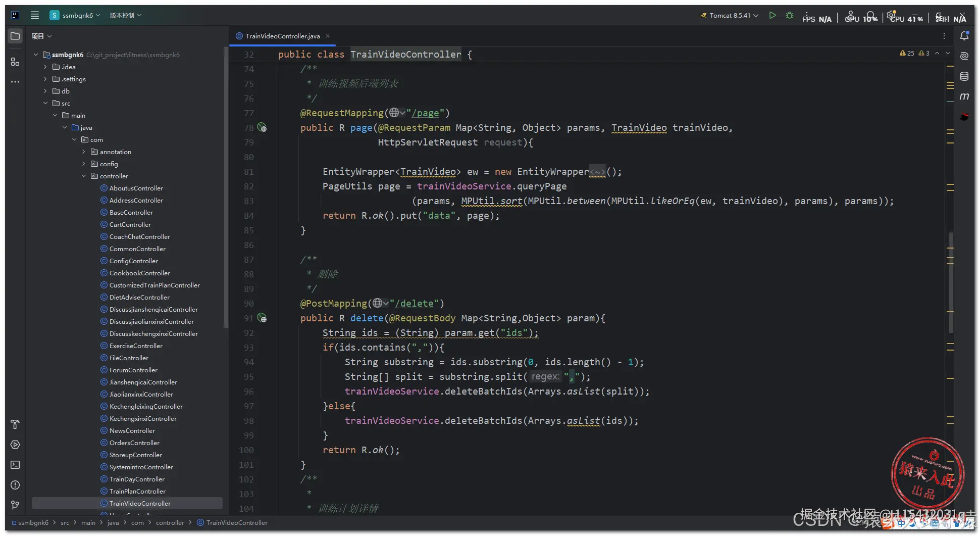Close the TrainVideoController.java tab
Screen dimensions: 980x536
tap(328, 36)
